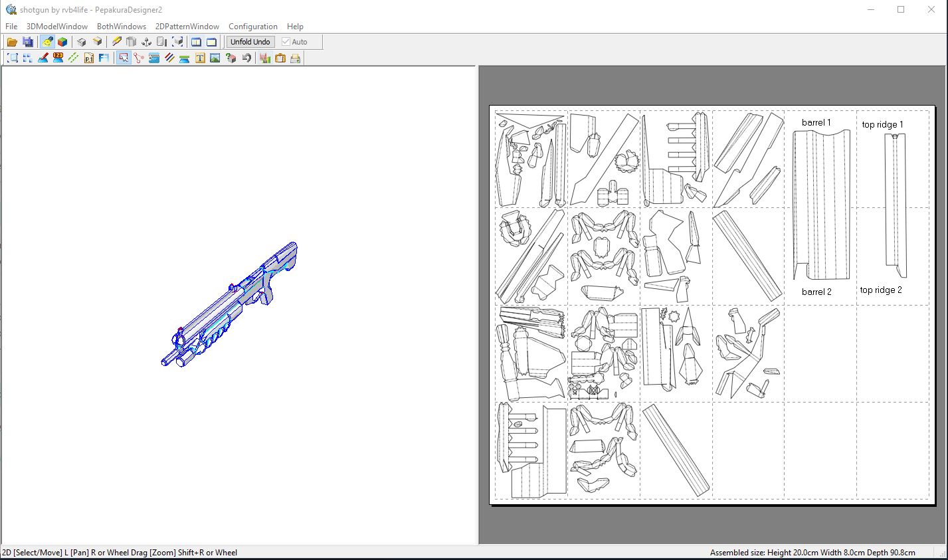This screenshot has height=560, width=948.
Task: Toggle the colored cube texture icon
Action: [x=62, y=42]
